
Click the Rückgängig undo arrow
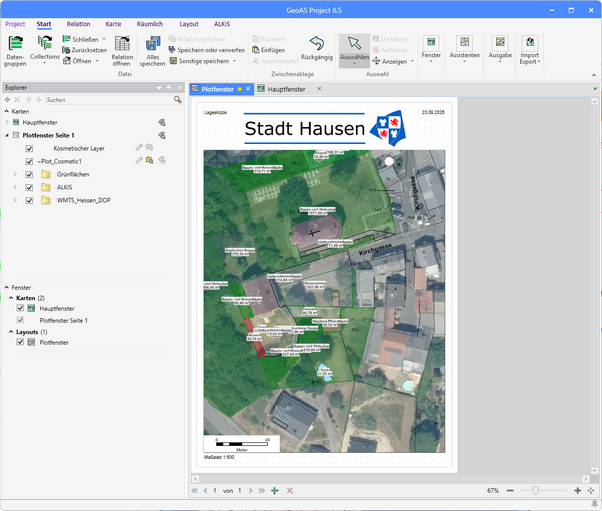point(317,48)
